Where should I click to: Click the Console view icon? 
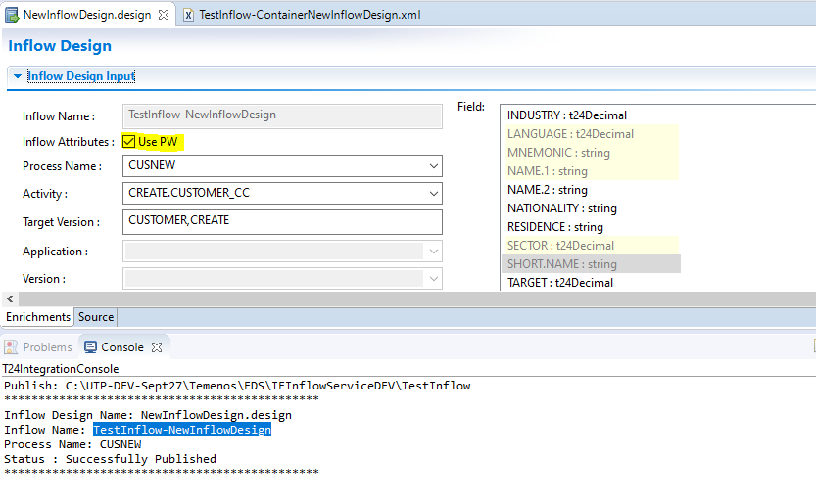[x=91, y=347]
